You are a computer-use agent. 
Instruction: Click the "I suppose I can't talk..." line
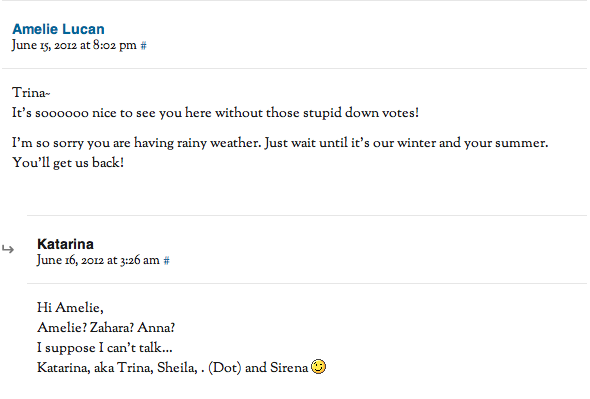[x=105, y=347]
